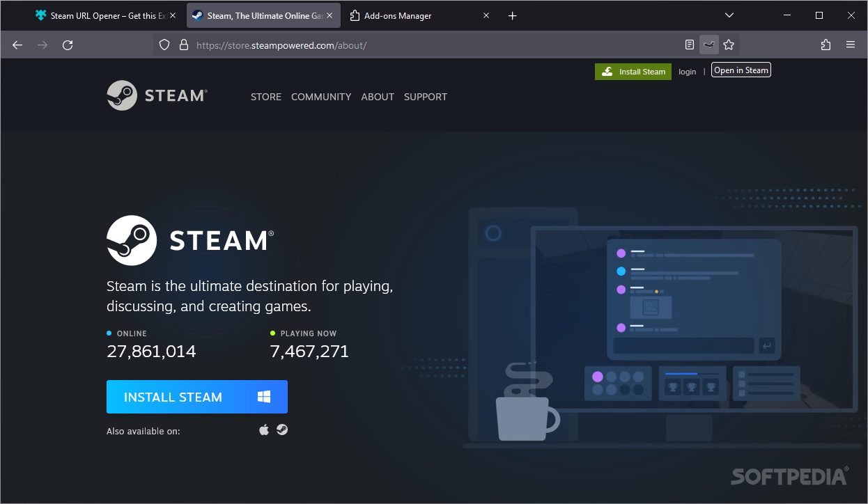The image size is (868, 504).
Task: Bookmark this page with the star icon
Action: click(x=729, y=45)
